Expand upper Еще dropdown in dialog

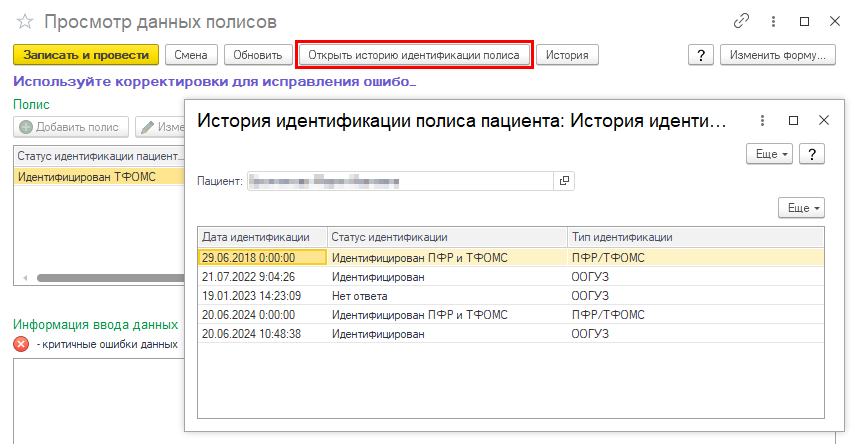(x=770, y=153)
